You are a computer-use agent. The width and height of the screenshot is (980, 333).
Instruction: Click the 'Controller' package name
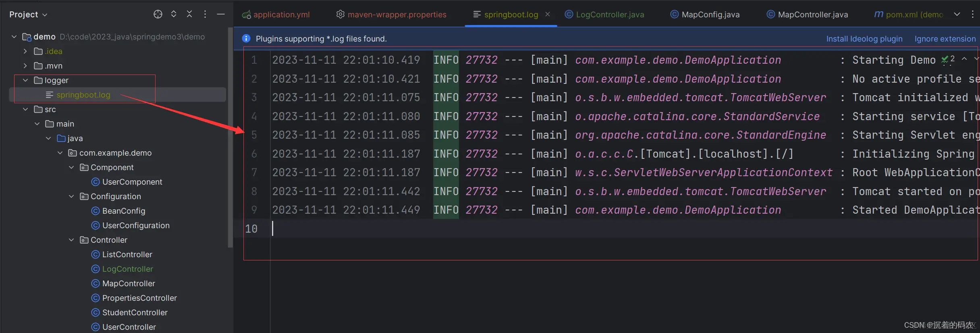(109, 240)
